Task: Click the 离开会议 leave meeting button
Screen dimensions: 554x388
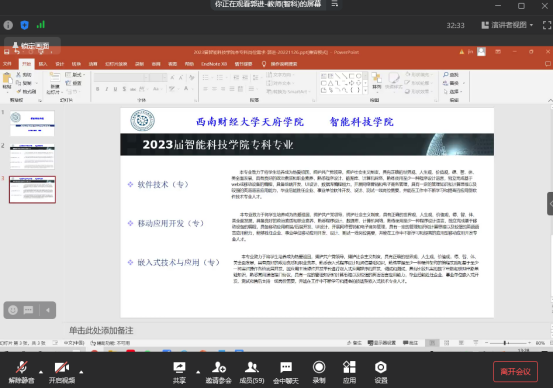Action: [515, 371]
